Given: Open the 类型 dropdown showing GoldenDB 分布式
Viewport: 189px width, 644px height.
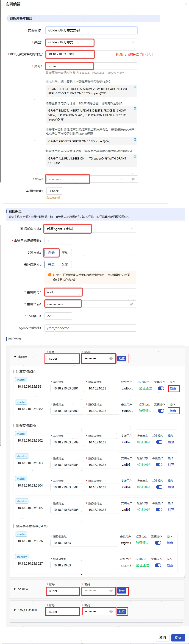Looking at the screenshot, I should [92, 42].
